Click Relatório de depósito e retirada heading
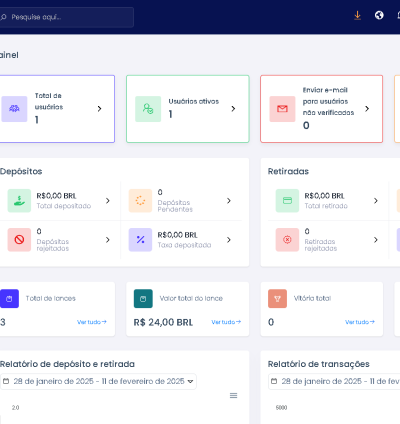Screen dimensions: 400x424 [67, 364]
